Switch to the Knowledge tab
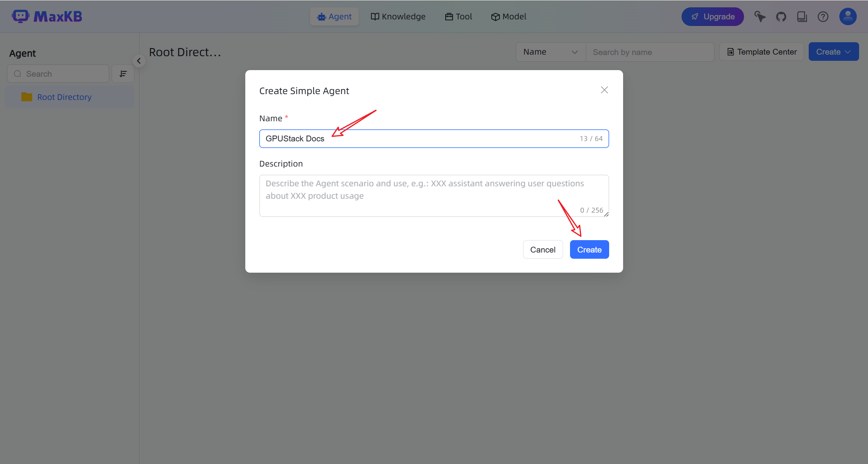The height and width of the screenshot is (464, 868). pos(398,17)
